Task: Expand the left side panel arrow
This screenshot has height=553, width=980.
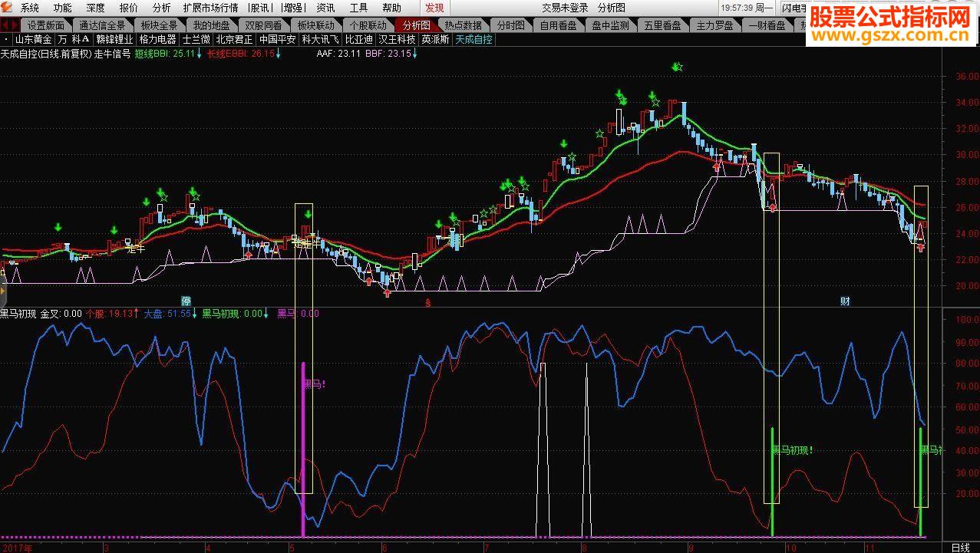Action: point(3,291)
